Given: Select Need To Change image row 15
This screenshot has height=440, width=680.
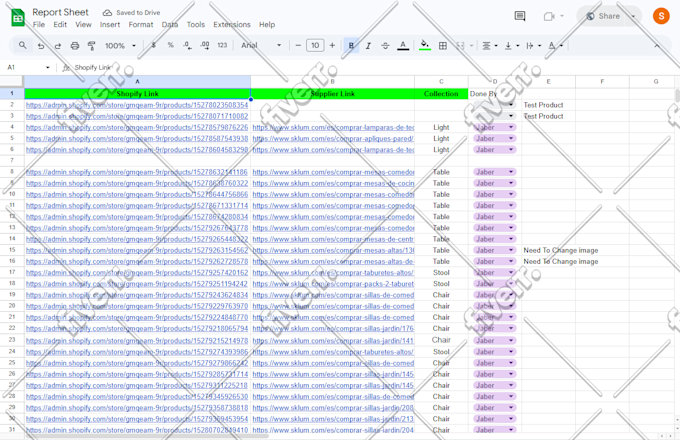Looking at the screenshot, I should (561, 250).
